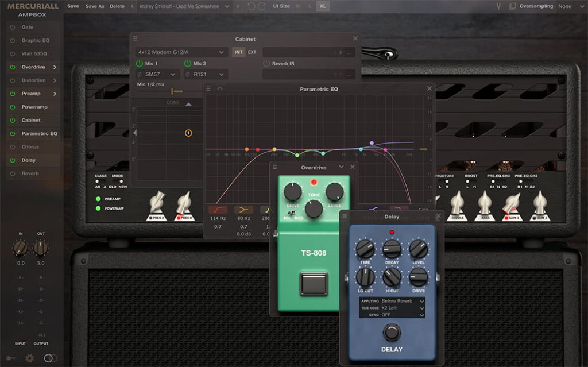
Task: Open settings gear icon at bottom left
Action: pos(30,358)
